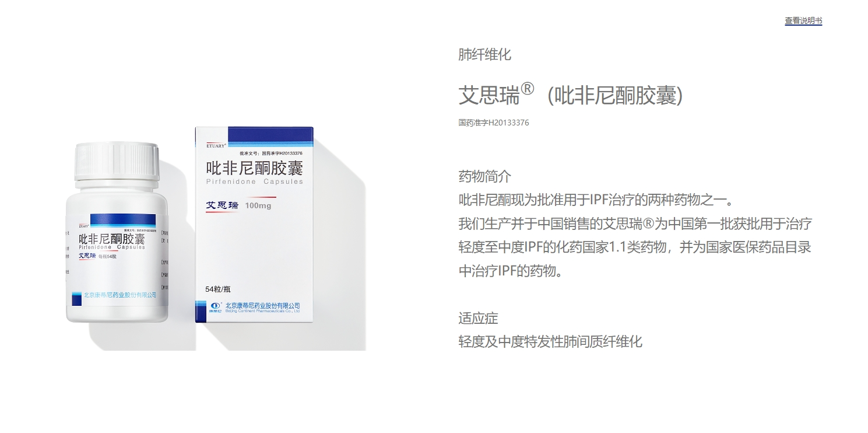Click the 北京康蒂尼药业 company name on the bottle
Image resolution: width=868 pixels, height=433 pixels.
click(x=120, y=295)
